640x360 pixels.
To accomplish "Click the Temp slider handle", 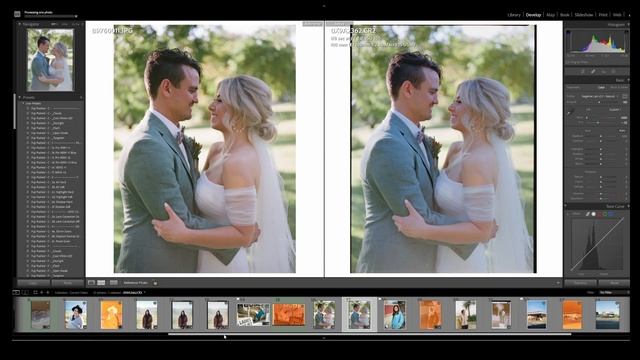I will 587,118.
